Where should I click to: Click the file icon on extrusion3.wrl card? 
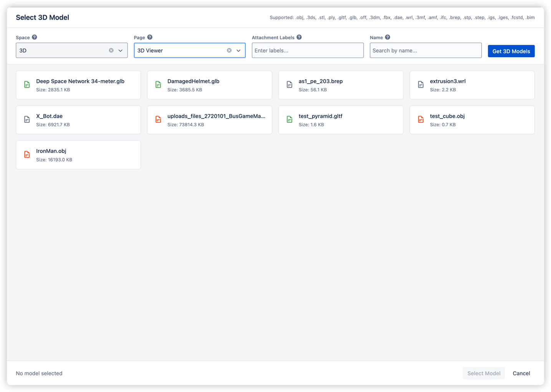pos(420,84)
